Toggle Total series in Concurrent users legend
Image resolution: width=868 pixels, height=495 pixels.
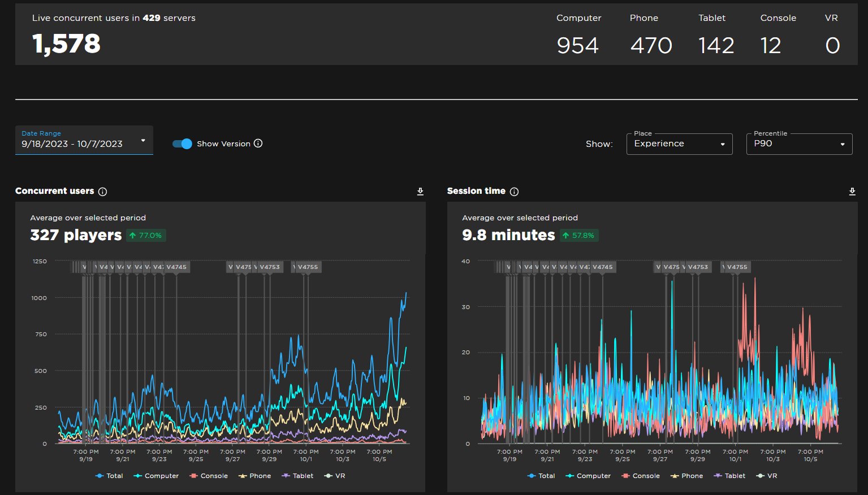pyautogui.click(x=109, y=476)
